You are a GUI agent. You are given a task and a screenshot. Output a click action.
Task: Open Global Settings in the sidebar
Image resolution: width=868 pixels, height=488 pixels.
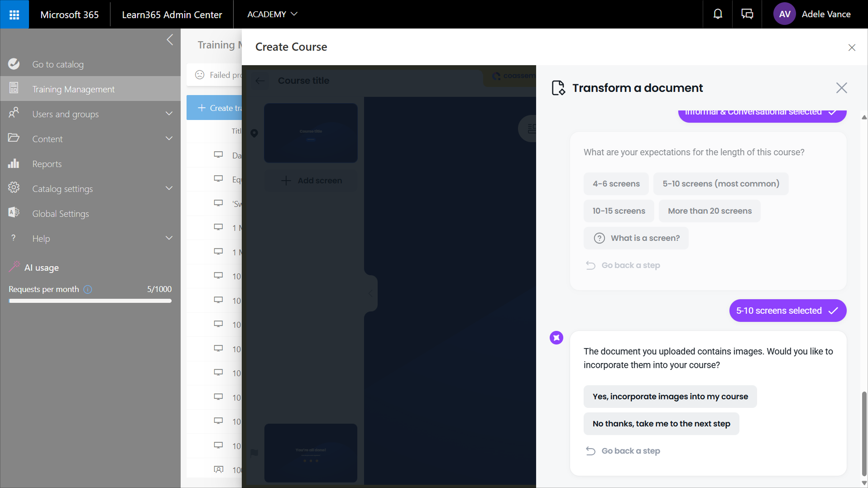pyautogui.click(x=60, y=214)
